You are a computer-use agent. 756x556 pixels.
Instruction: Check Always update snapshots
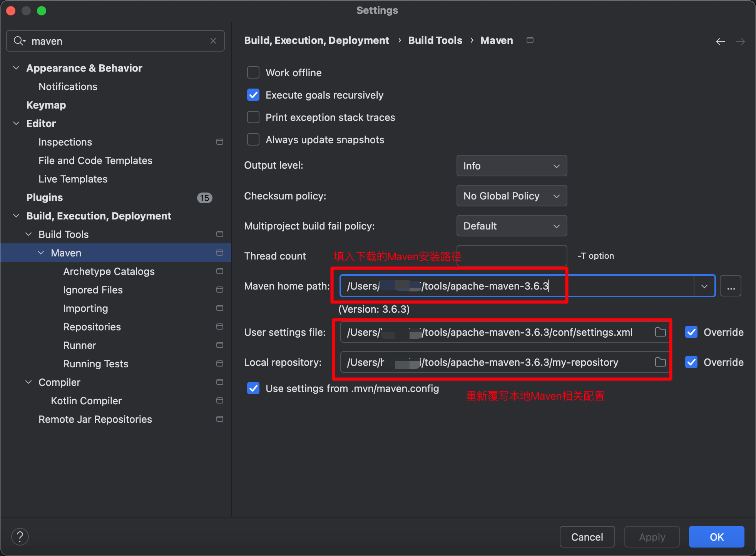[253, 139]
